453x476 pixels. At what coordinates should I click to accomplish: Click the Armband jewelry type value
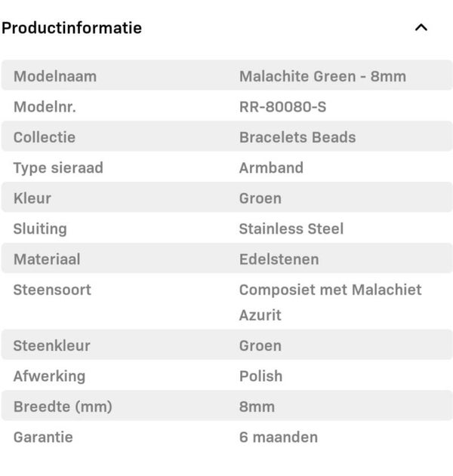pyautogui.click(x=271, y=167)
